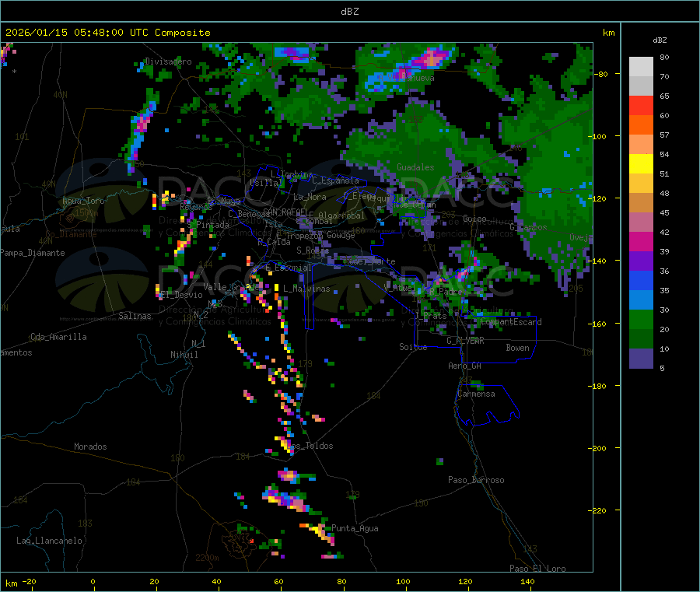
Task: Click the right axis tick '-200'
Action: [x=599, y=448]
